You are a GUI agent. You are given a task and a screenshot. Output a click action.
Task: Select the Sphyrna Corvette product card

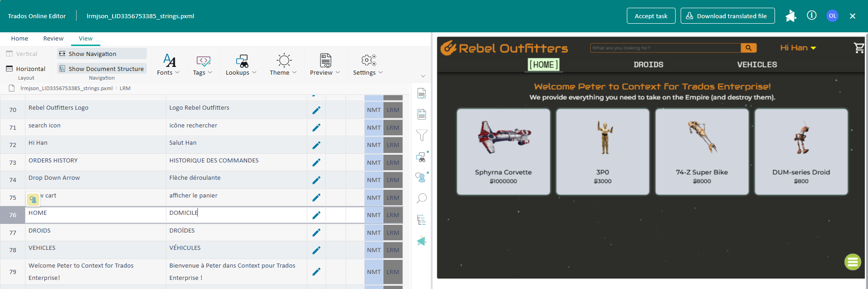503,152
